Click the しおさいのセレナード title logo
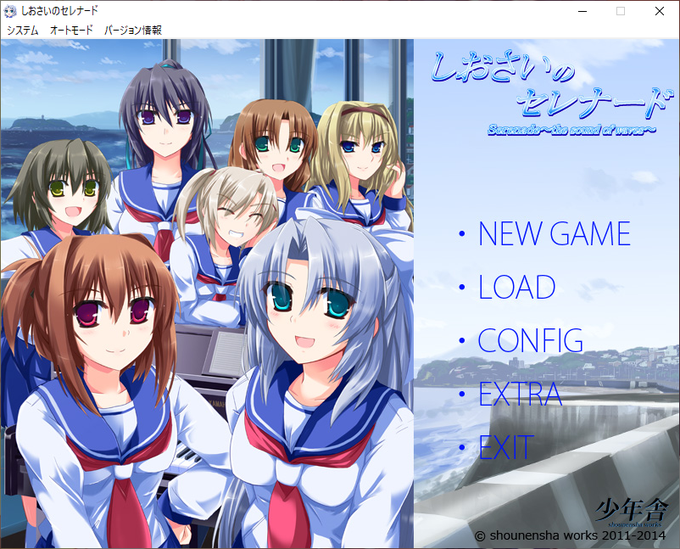 click(x=551, y=93)
